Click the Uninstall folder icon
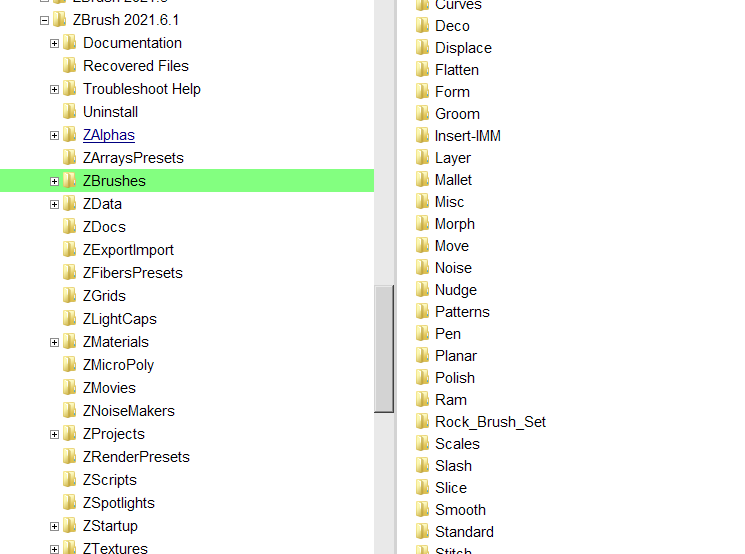 [69, 111]
